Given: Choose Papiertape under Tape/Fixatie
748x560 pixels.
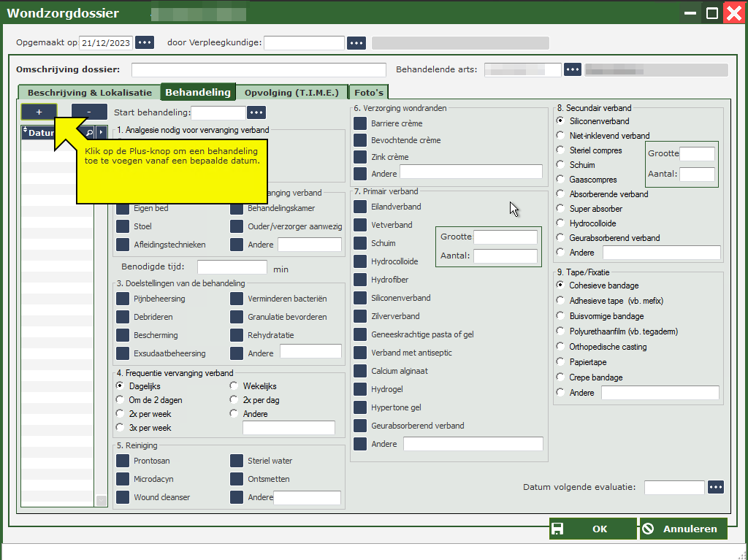Looking at the screenshot, I should [560, 362].
